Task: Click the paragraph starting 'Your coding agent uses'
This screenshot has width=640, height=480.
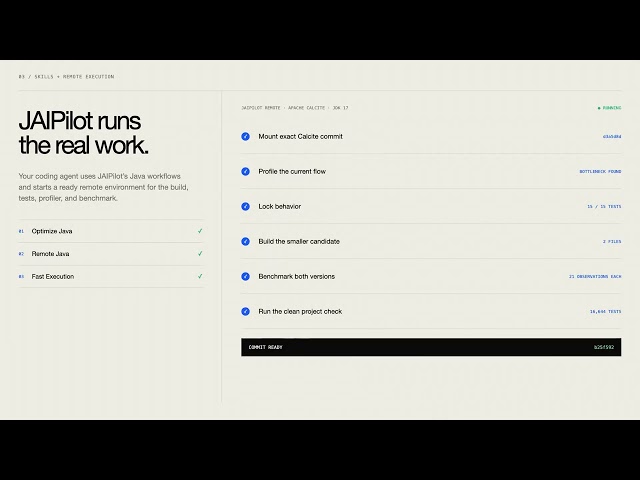Action: (x=103, y=187)
